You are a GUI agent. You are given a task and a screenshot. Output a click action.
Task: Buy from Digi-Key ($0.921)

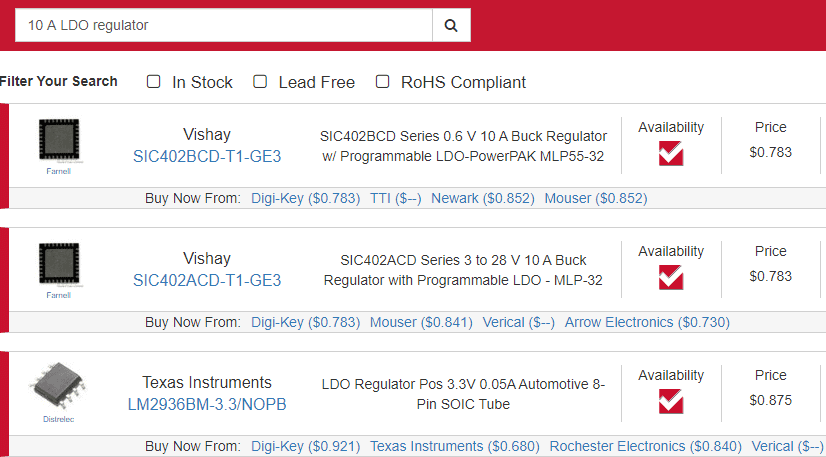(306, 446)
